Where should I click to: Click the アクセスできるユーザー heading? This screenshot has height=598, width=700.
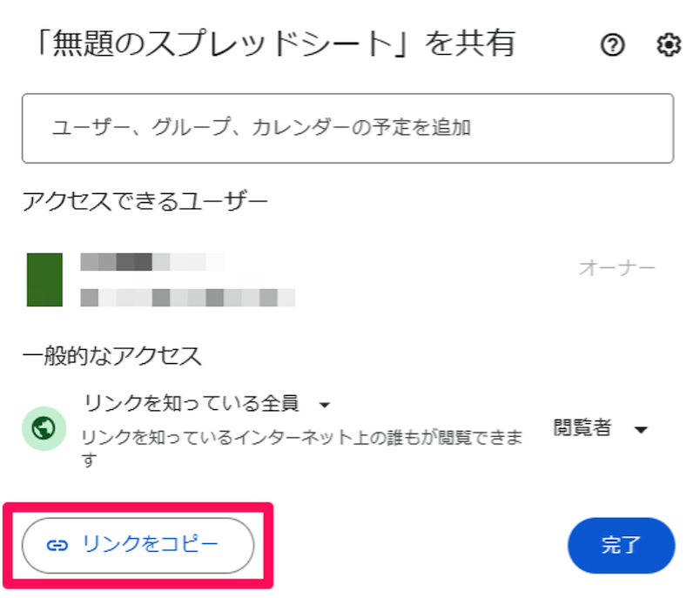145,202
